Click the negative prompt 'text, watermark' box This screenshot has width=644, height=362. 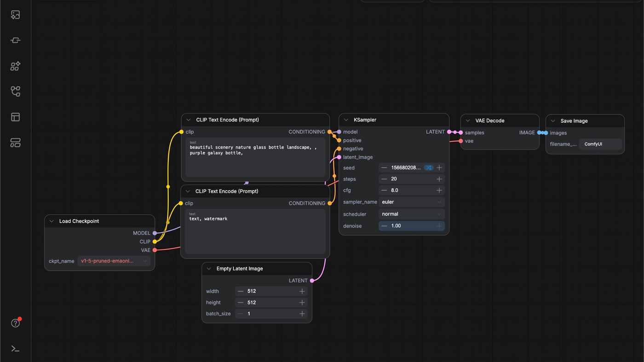point(255,232)
